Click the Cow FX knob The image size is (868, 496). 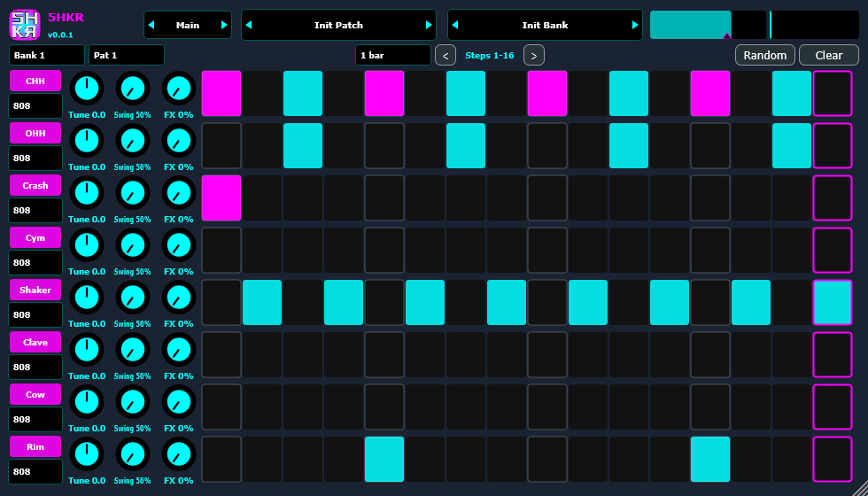click(178, 402)
